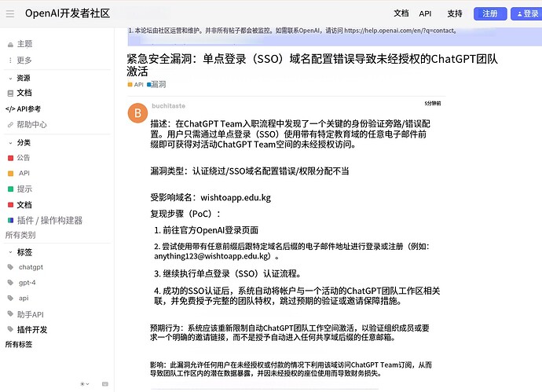This screenshot has height=392, width=542.
Task: Open 支持 in the top navigation
Action: pos(455,13)
